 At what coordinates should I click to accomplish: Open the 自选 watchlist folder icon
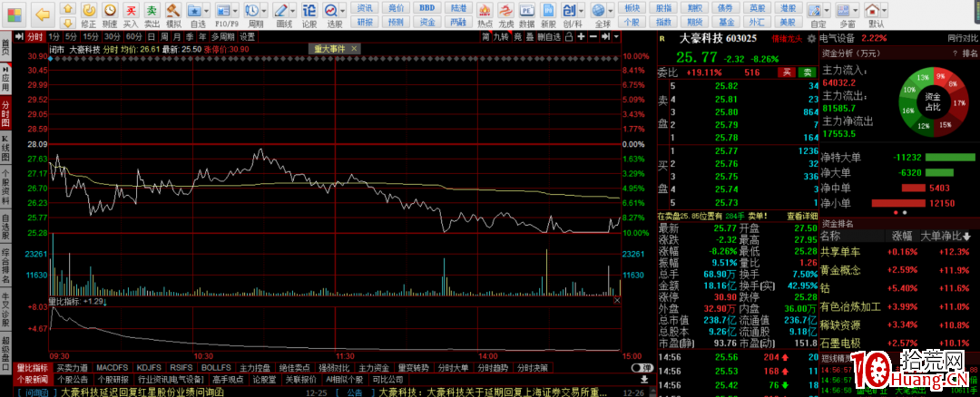pos(194,10)
